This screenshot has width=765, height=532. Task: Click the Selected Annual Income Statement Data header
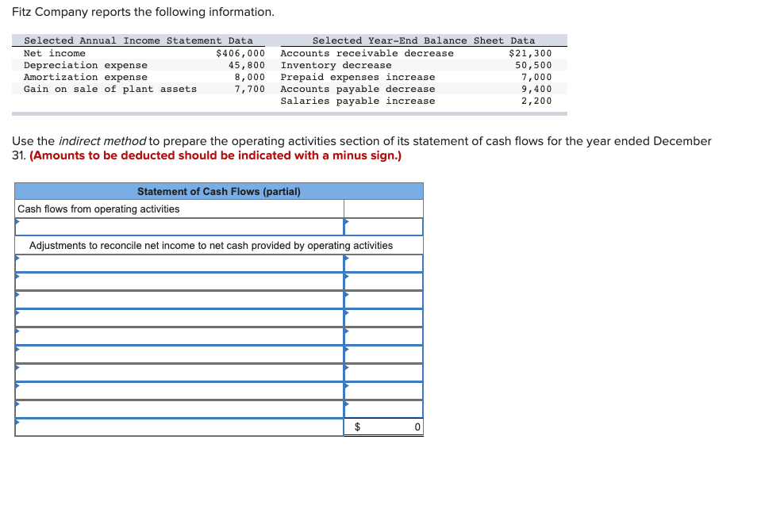click(x=139, y=40)
